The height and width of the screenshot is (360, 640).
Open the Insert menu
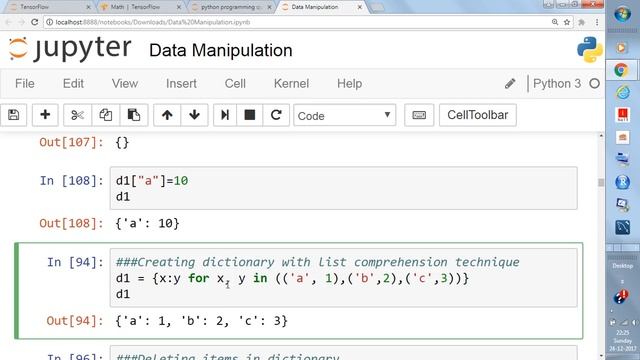[181, 84]
